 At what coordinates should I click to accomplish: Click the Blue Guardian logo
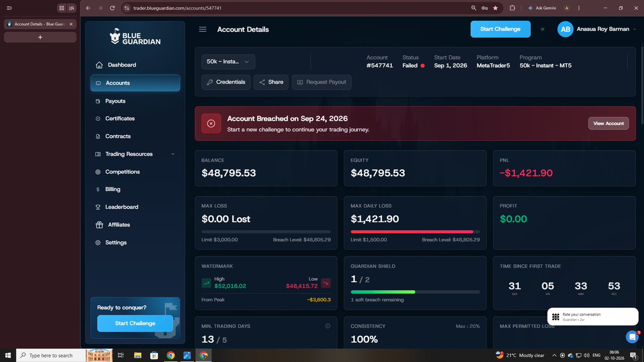[135, 36]
